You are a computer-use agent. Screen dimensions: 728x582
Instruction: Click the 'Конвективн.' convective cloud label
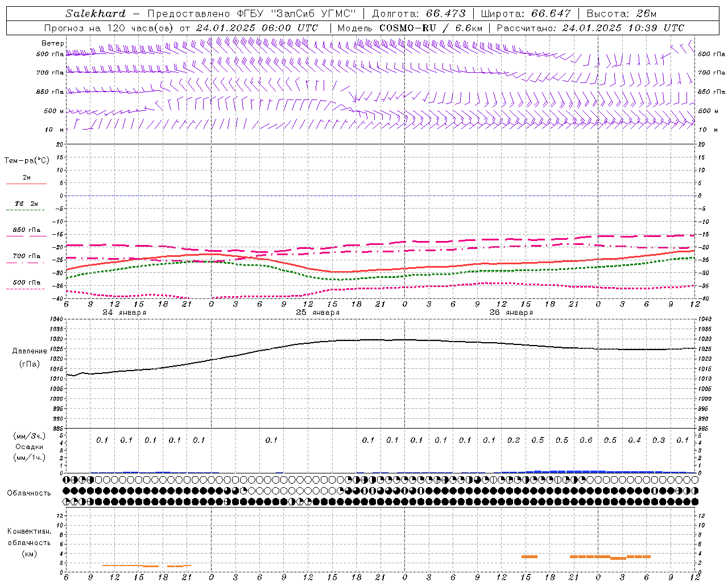click(x=29, y=531)
